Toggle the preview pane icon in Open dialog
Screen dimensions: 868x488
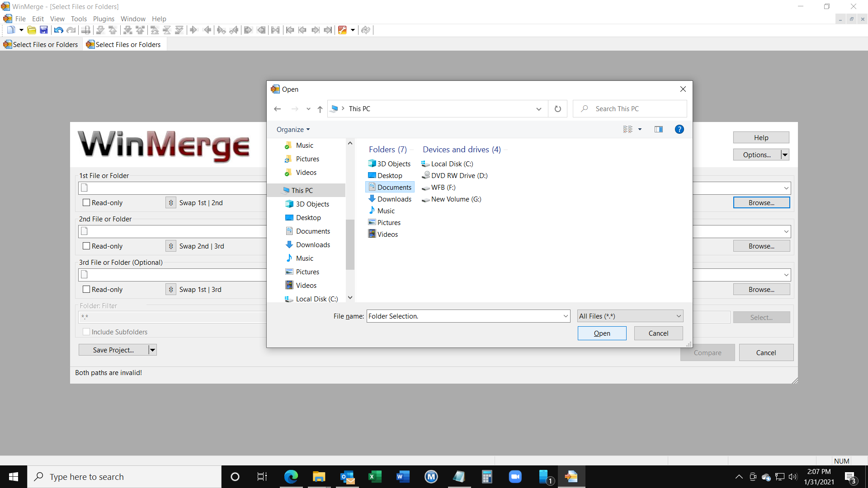pos(658,129)
